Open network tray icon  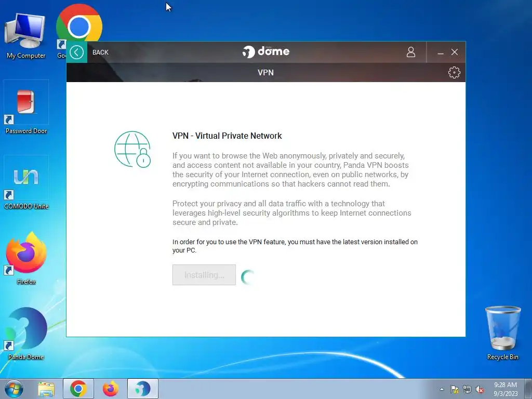467,389
